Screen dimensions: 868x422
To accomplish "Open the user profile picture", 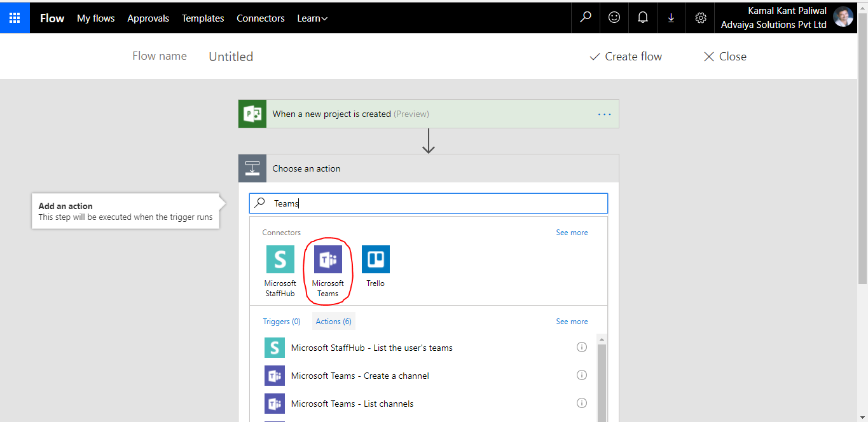I will pos(843,17).
